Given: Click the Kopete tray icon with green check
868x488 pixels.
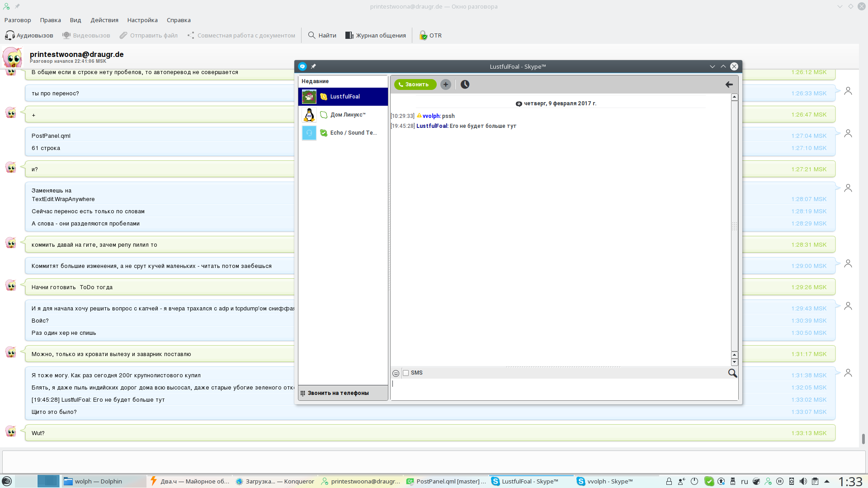Looking at the screenshot, I should [768, 481].
